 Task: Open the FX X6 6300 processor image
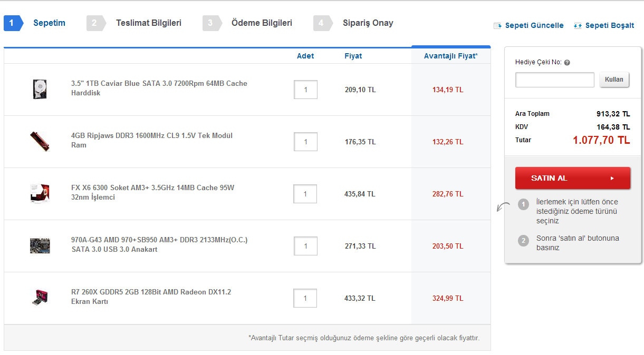pos(40,193)
